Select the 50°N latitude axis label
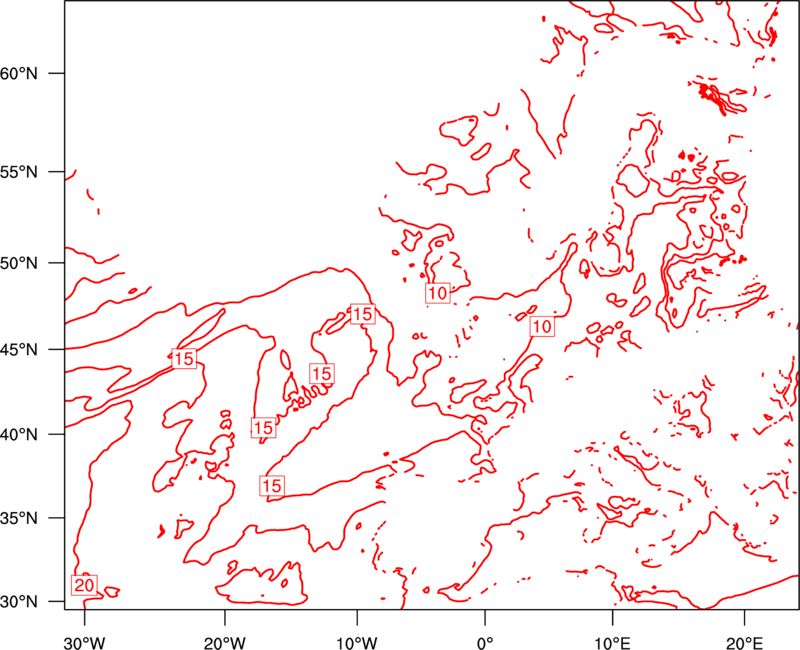 click(19, 263)
